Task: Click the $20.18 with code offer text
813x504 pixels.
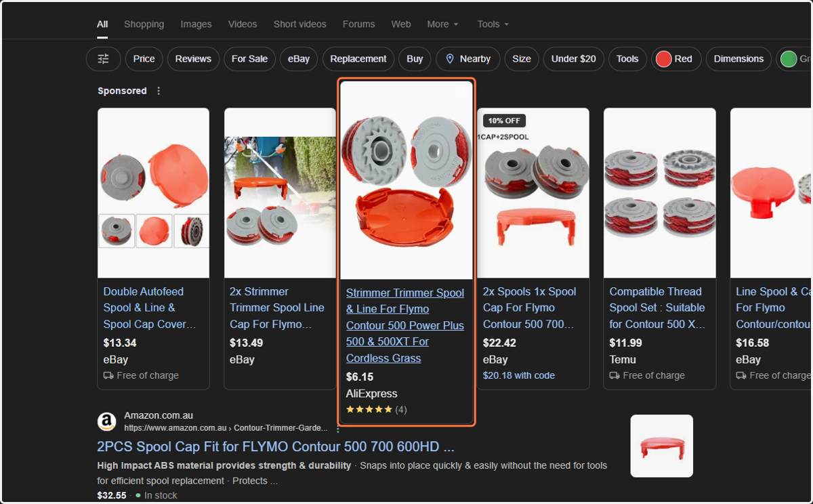Action: point(519,375)
